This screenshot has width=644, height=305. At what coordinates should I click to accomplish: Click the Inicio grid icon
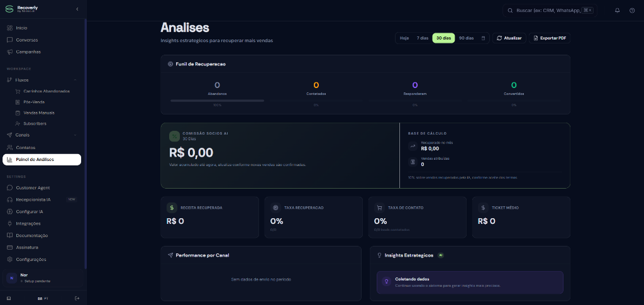point(10,28)
